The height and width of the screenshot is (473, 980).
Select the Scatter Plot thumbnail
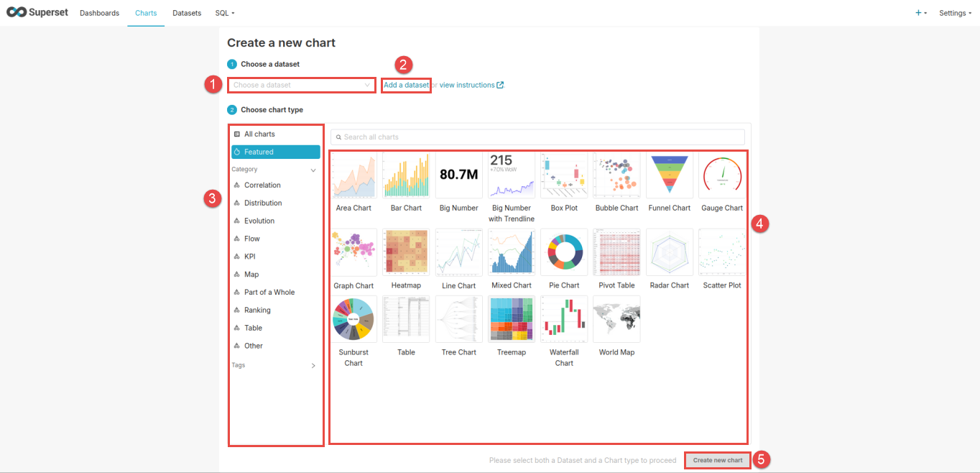722,252
